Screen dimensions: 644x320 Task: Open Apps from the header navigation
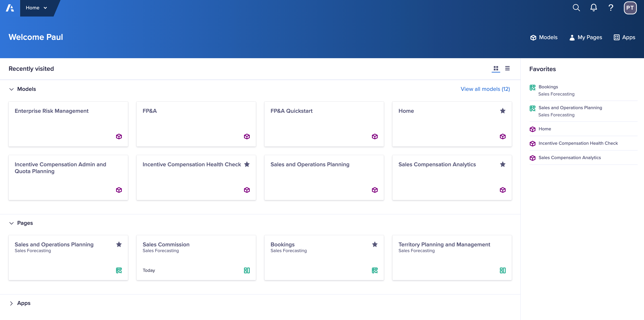point(624,37)
